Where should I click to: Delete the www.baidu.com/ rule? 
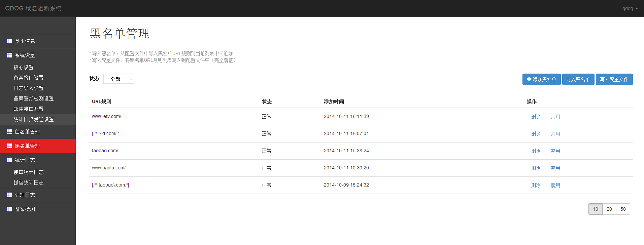[536, 168]
